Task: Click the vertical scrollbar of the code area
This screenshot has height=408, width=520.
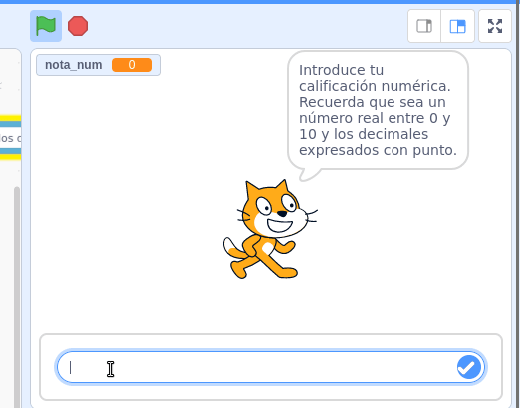Action: point(17,297)
